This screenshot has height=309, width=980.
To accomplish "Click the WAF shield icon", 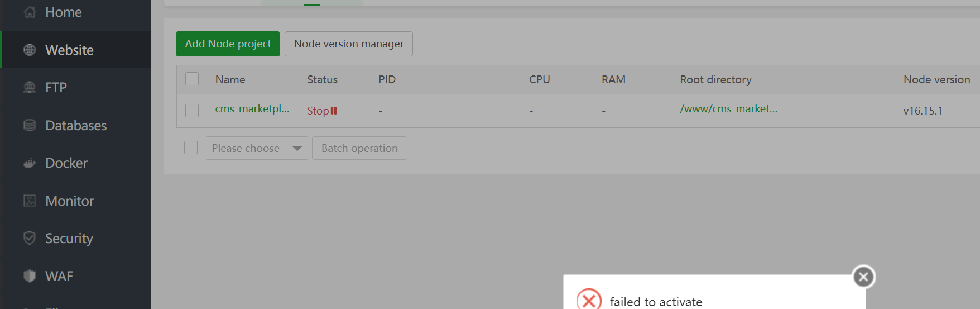I will point(30,276).
